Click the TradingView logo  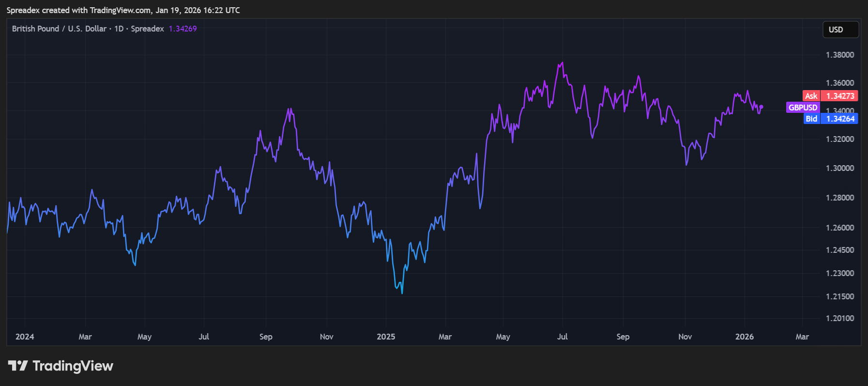pos(61,366)
